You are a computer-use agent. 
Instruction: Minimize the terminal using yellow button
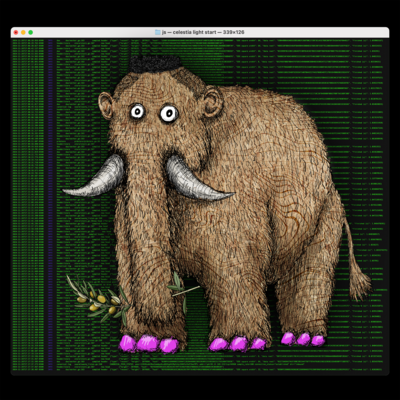(x=23, y=32)
